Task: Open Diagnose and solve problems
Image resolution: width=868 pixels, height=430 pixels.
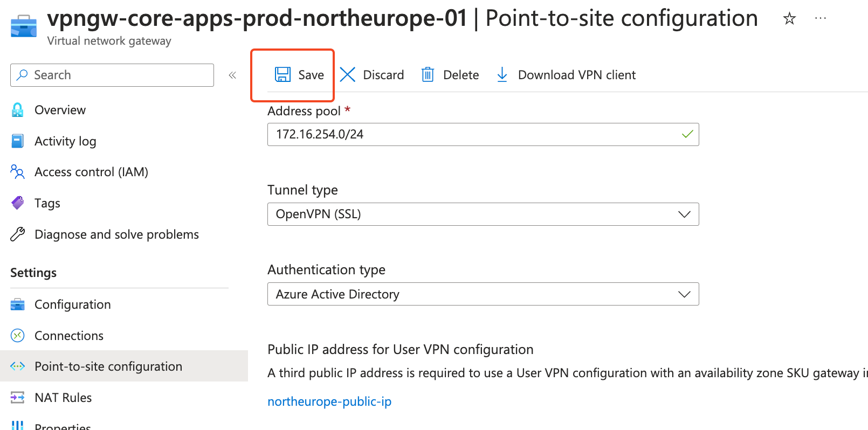Action: (116, 234)
